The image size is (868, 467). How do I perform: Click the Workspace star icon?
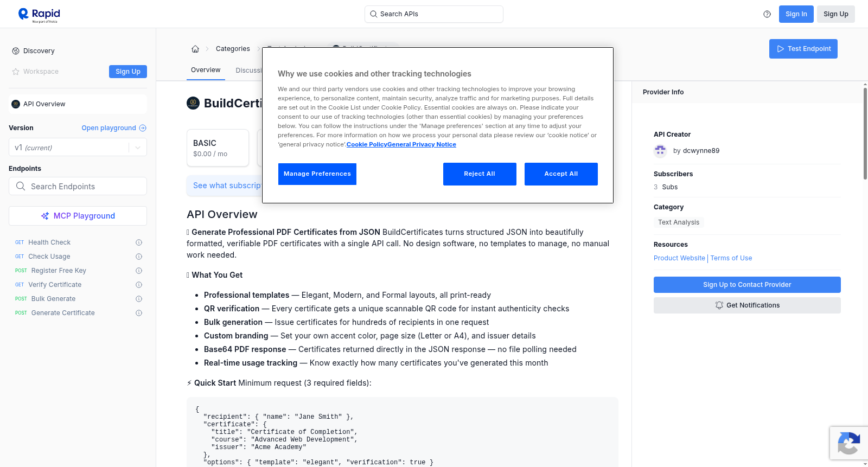point(16,72)
